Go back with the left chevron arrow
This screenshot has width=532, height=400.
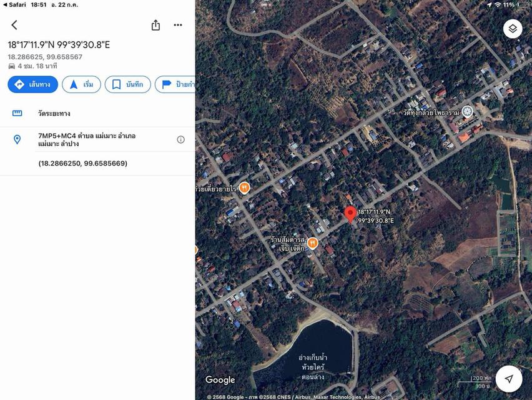(x=14, y=25)
